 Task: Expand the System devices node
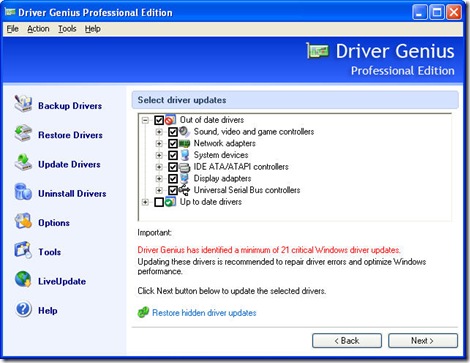pyautogui.click(x=159, y=155)
